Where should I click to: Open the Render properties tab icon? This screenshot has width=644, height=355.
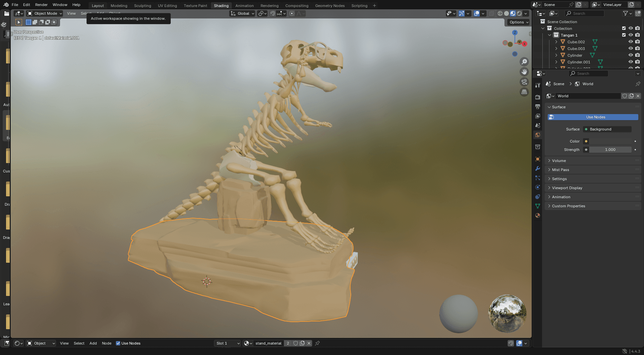coord(538,97)
